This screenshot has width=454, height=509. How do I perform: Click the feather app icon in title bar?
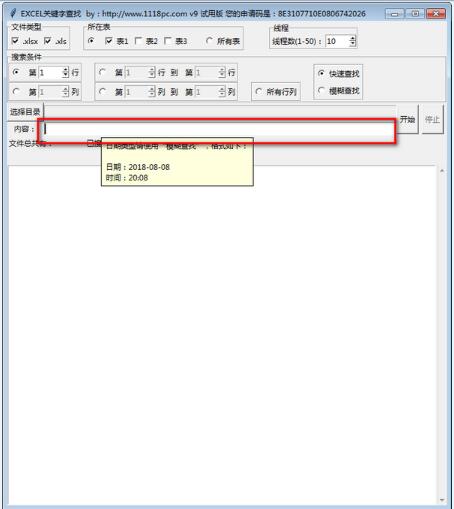click(x=13, y=13)
